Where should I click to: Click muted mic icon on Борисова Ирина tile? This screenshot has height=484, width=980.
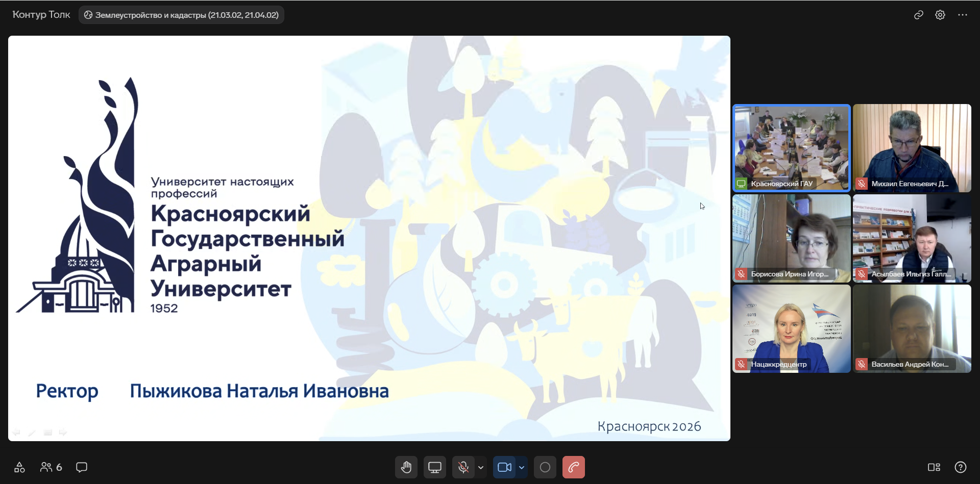pos(741,274)
